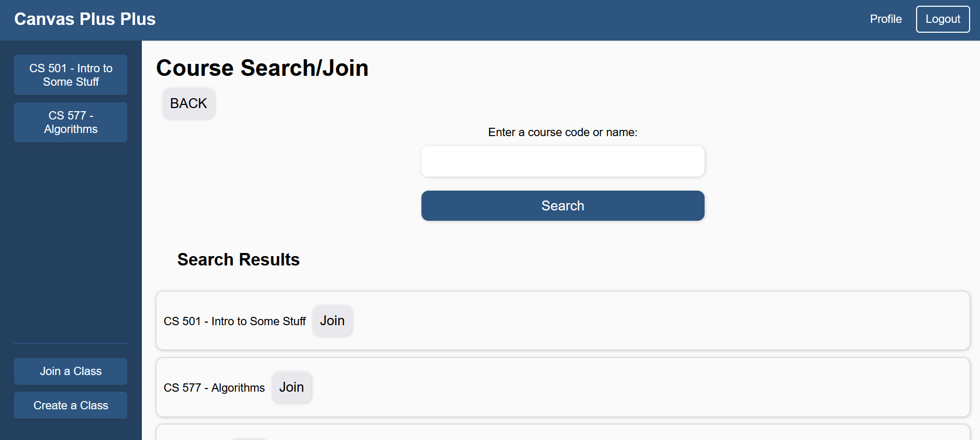This screenshot has width=980, height=440.
Task: Click the CS 577 search result text
Action: [214, 388]
